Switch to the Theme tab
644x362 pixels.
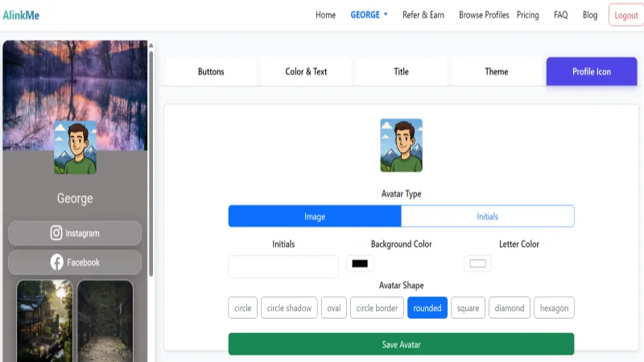pyautogui.click(x=497, y=72)
